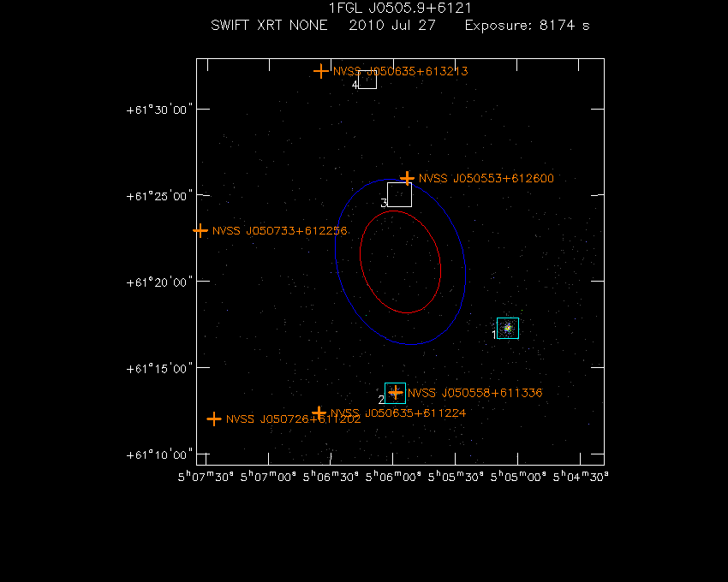Click the white box numbered 4

point(367,80)
